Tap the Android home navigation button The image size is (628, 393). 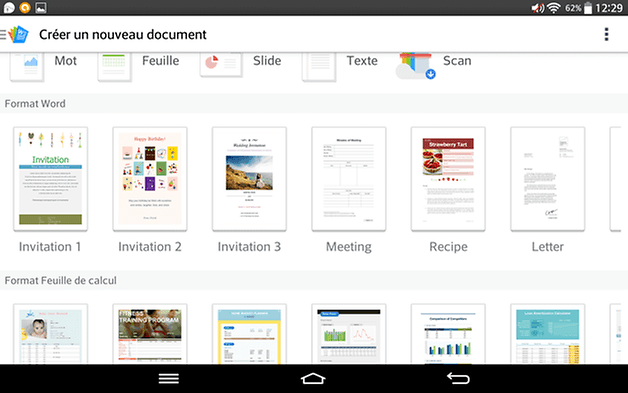click(313, 379)
